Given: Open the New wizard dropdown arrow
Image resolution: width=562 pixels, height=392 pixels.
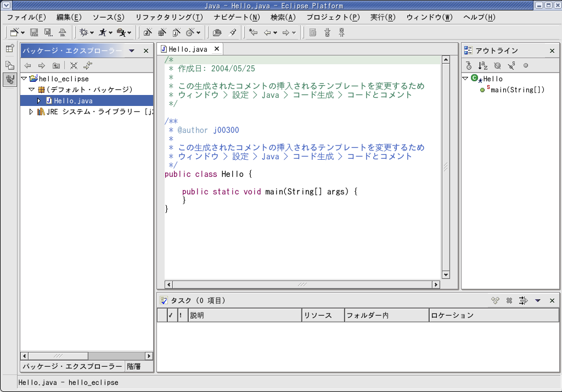Looking at the screenshot, I should point(23,33).
